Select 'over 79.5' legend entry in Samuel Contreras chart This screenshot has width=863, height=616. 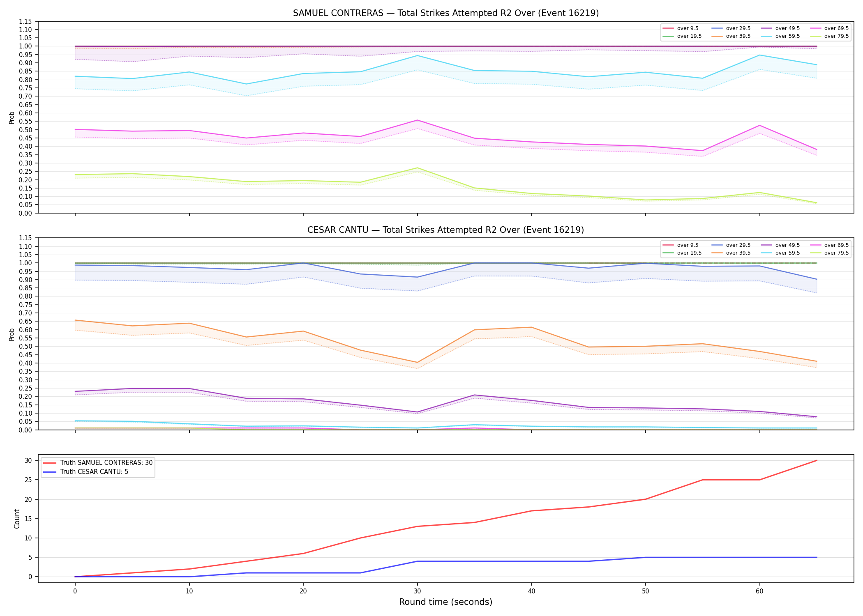(829, 36)
